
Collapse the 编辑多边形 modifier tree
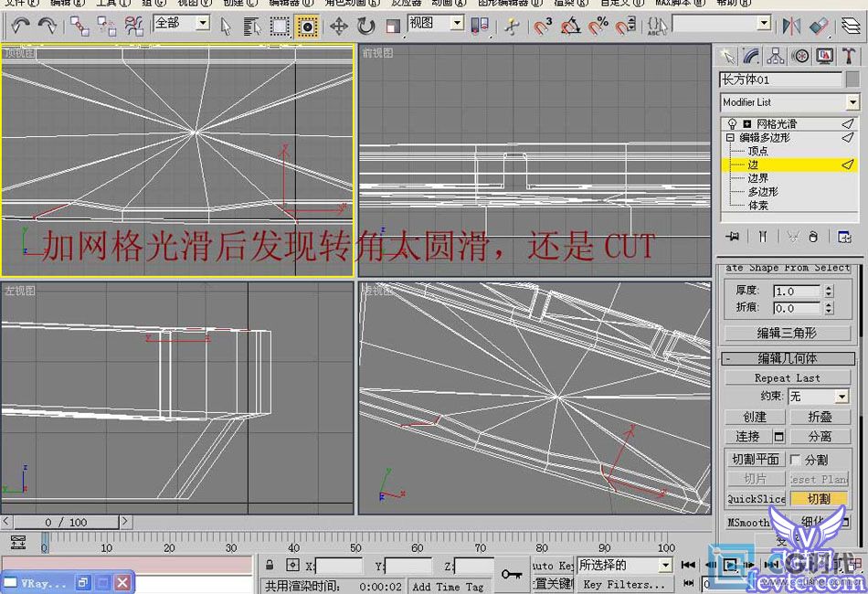tap(730, 137)
